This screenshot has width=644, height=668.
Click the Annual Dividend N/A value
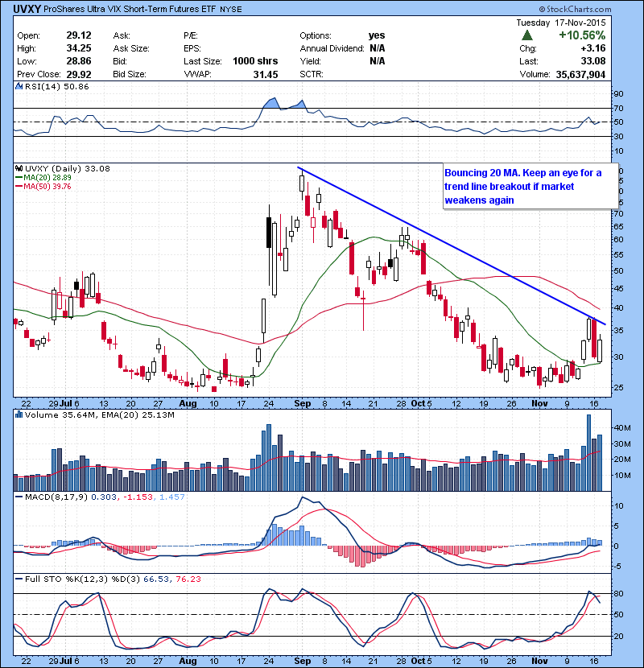(378, 48)
